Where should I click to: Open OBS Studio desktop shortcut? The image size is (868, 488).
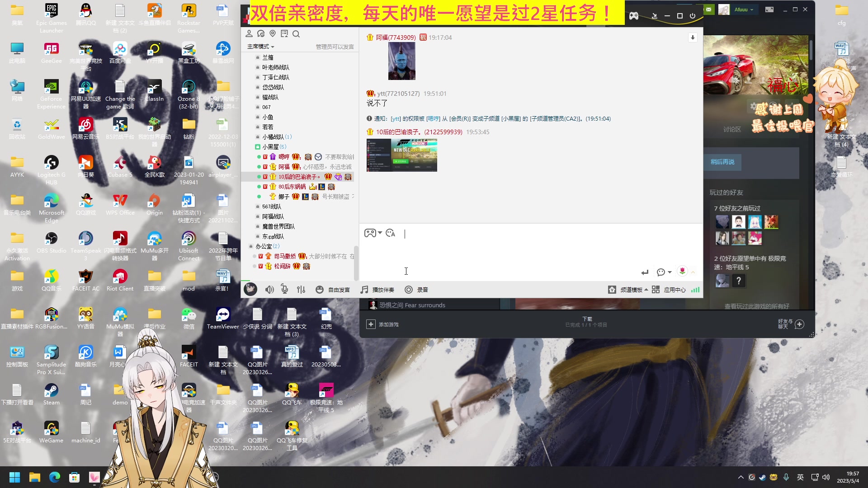[51, 242]
